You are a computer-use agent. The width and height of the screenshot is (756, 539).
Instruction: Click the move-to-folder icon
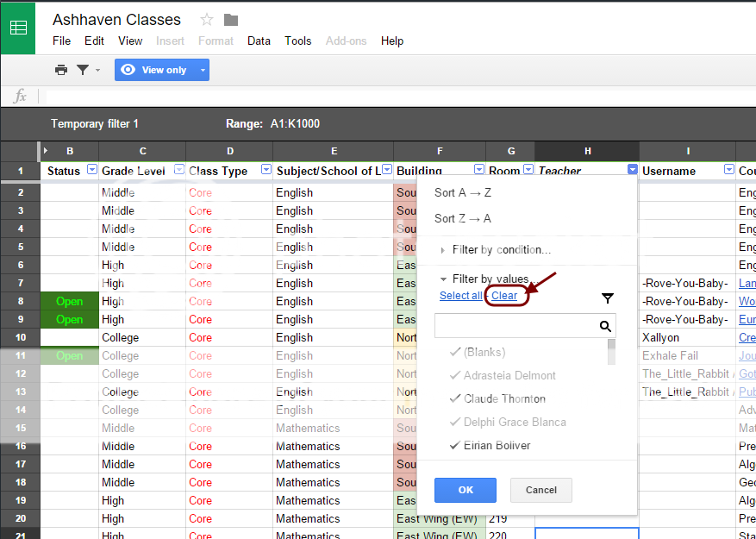[231, 20]
